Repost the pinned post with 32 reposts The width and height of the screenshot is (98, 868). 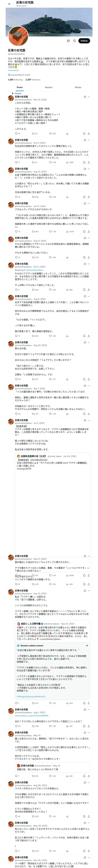click(34, 133)
